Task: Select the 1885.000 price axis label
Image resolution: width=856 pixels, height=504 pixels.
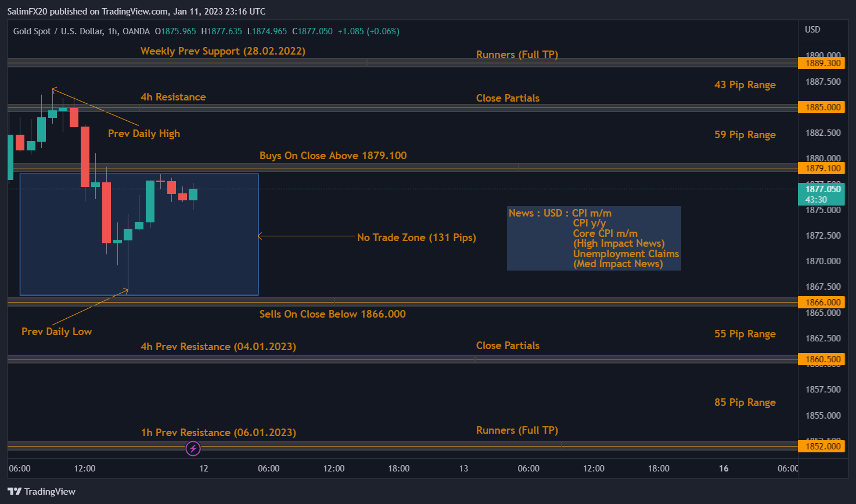Action: [822, 107]
